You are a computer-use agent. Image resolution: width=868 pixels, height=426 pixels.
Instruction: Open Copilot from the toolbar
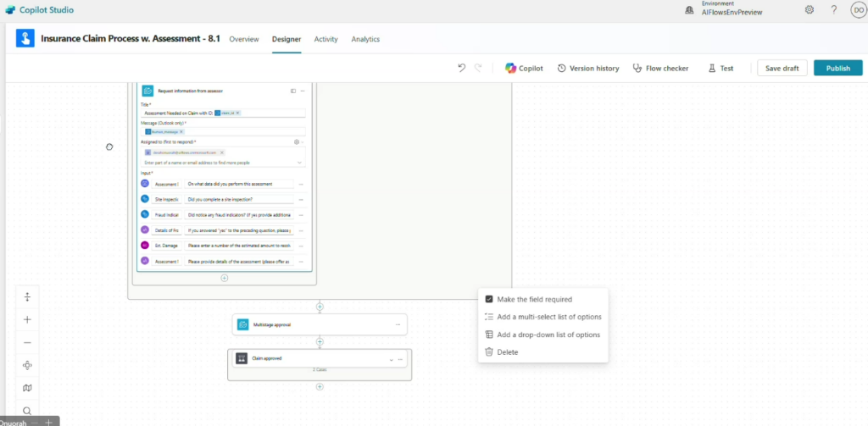click(x=524, y=68)
